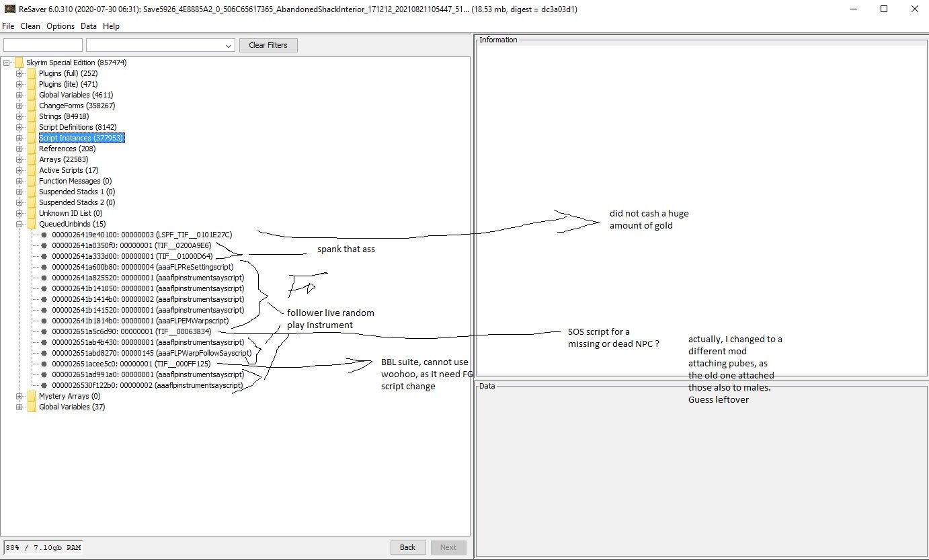
Task: Click the Back button
Action: pyautogui.click(x=408, y=547)
